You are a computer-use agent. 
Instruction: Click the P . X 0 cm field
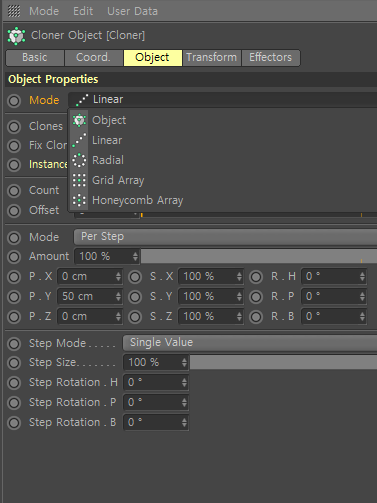(x=90, y=276)
